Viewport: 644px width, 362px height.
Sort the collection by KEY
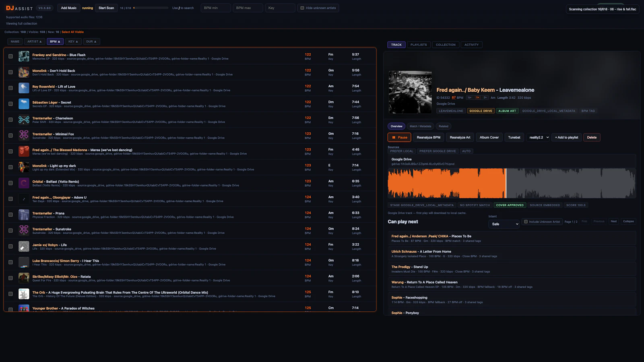[73, 41]
